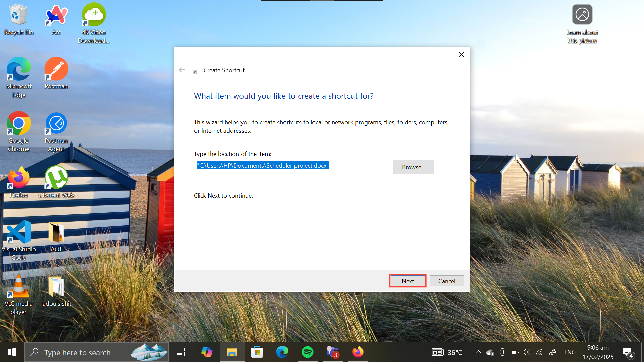Viewport: 644px width, 362px height.
Task: Click the Next button in wizard
Action: (x=408, y=281)
